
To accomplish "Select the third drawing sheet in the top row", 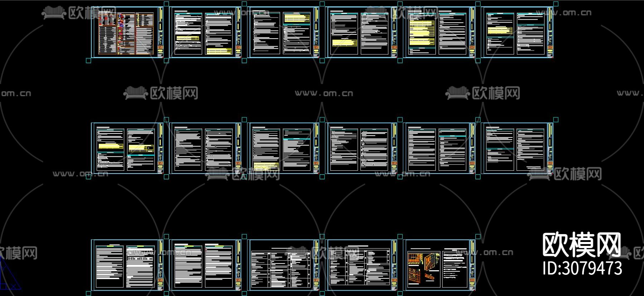I will (x=283, y=32).
